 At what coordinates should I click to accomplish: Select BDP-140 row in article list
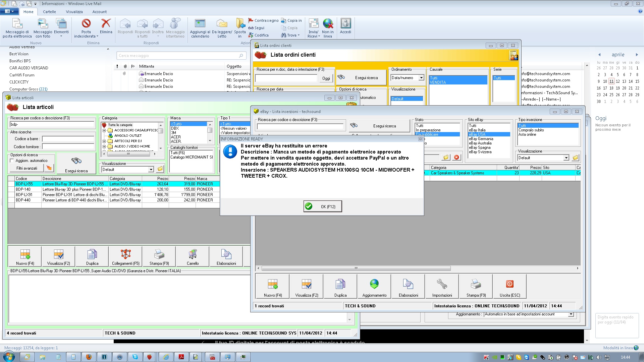(114, 189)
